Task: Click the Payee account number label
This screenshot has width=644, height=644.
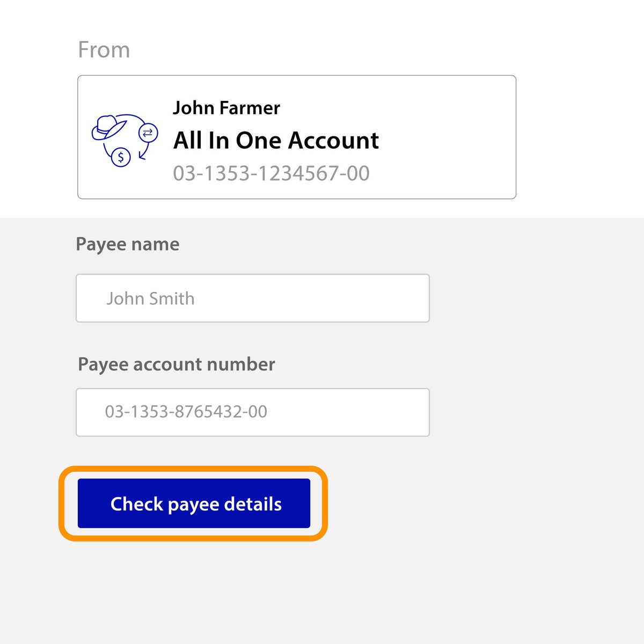Action: pyautogui.click(x=177, y=364)
